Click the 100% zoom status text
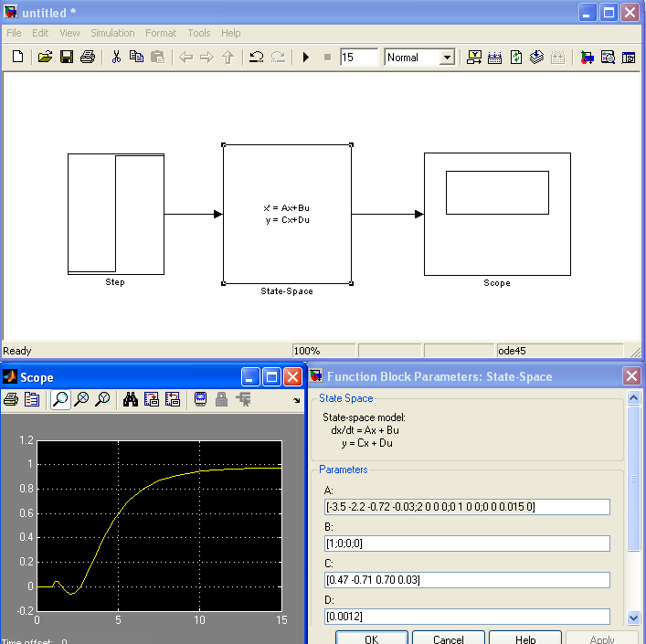The height and width of the screenshot is (644, 646). pyautogui.click(x=307, y=351)
